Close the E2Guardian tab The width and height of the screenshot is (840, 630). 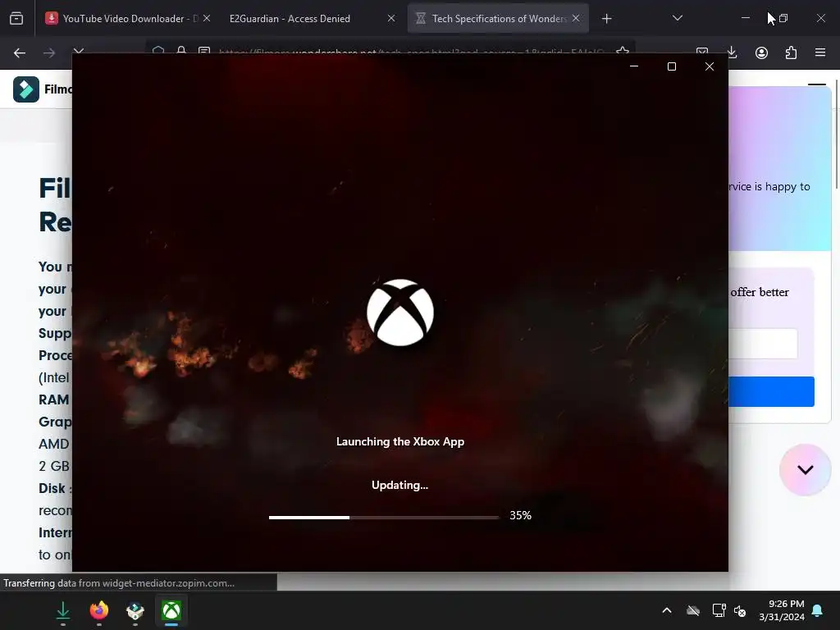tap(391, 18)
